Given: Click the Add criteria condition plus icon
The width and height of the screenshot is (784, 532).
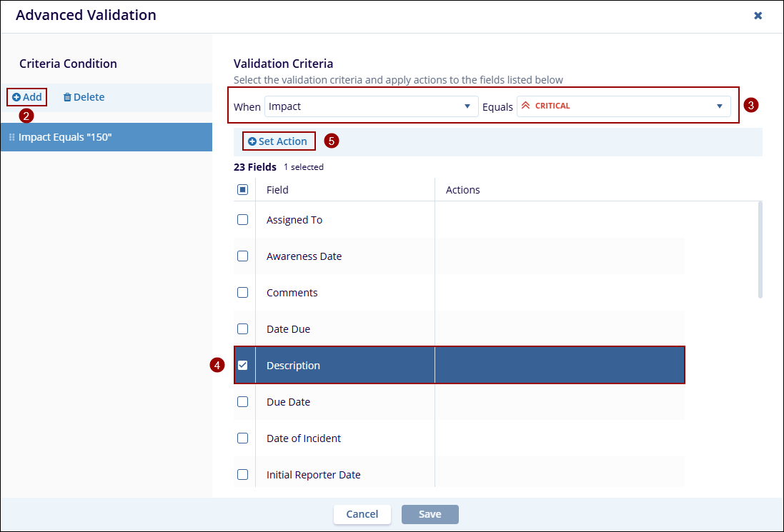Looking at the screenshot, I should click(x=16, y=97).
